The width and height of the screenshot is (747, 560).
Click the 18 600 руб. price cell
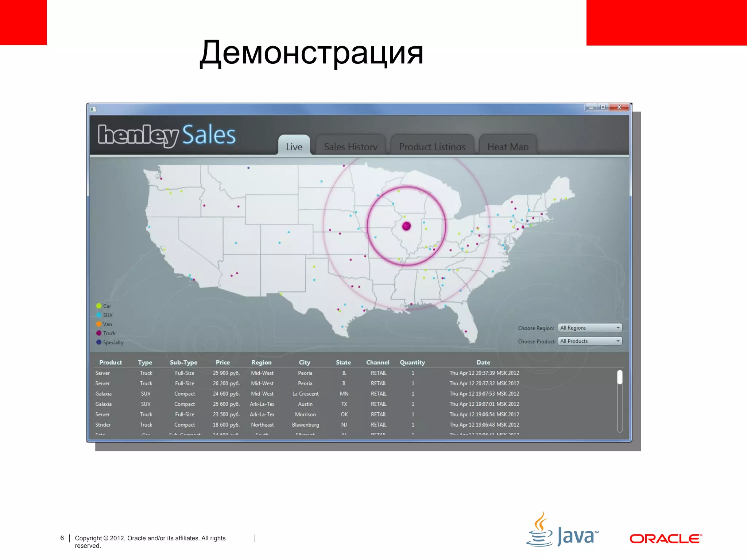(x=226, y=425)
